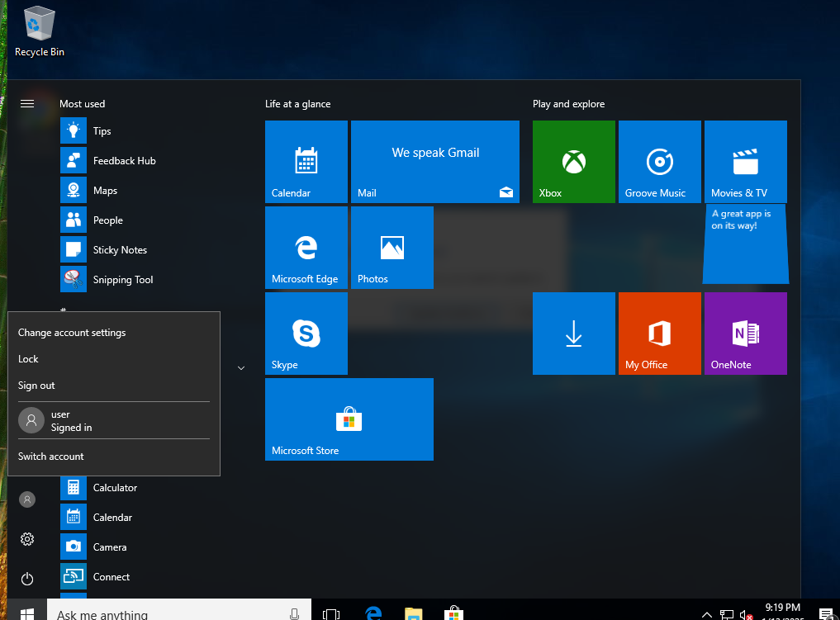Open Task View on the taskbar
This screenshot has width=840, height=620.
click(x=331, y=613)
